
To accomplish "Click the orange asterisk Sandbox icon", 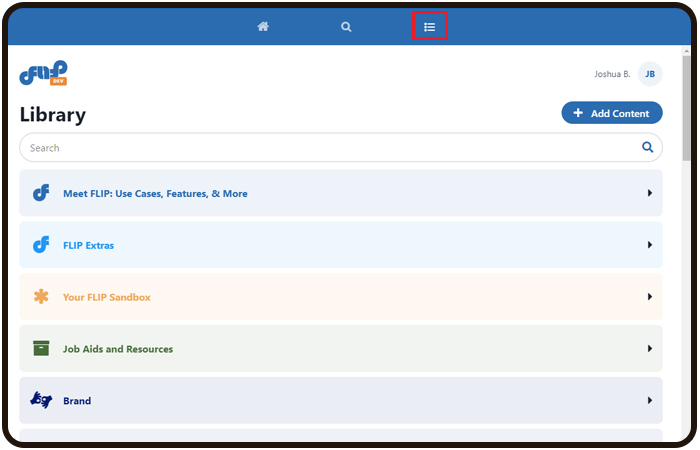I will 41,296.
